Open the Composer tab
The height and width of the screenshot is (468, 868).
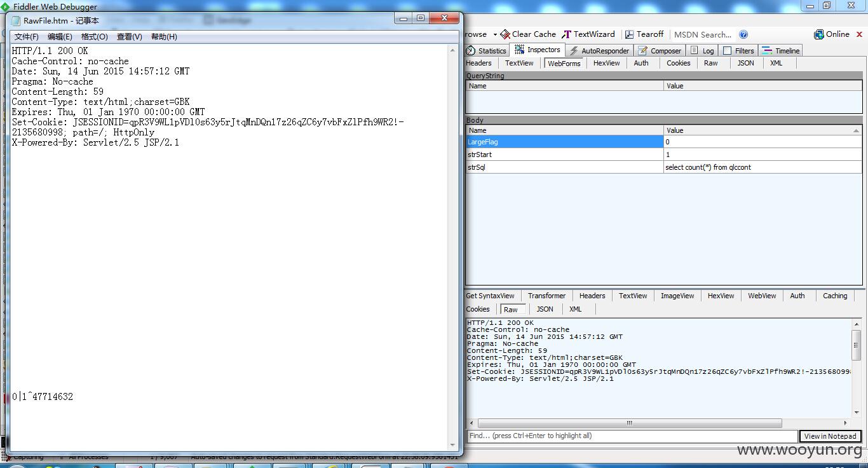click(x=660, y=51)
